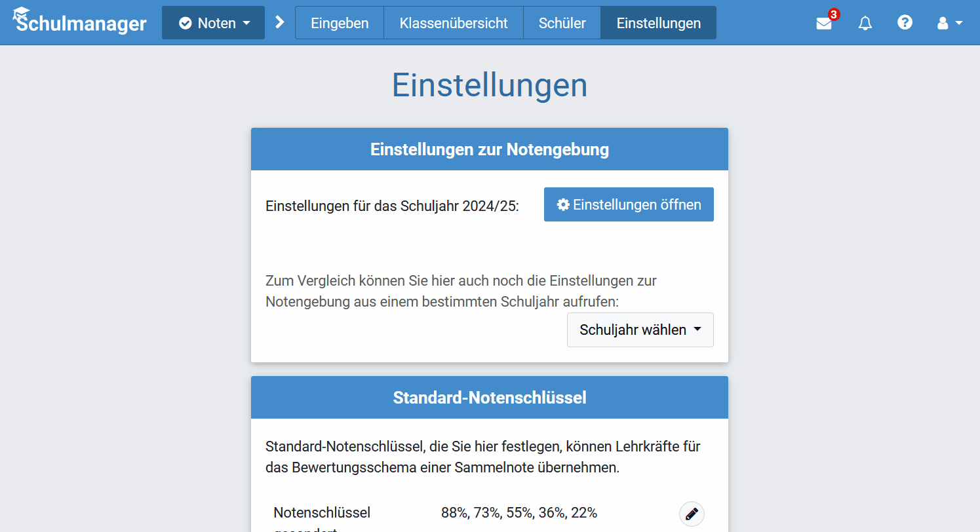Click the help question mark icon

(x=905, y=23)
